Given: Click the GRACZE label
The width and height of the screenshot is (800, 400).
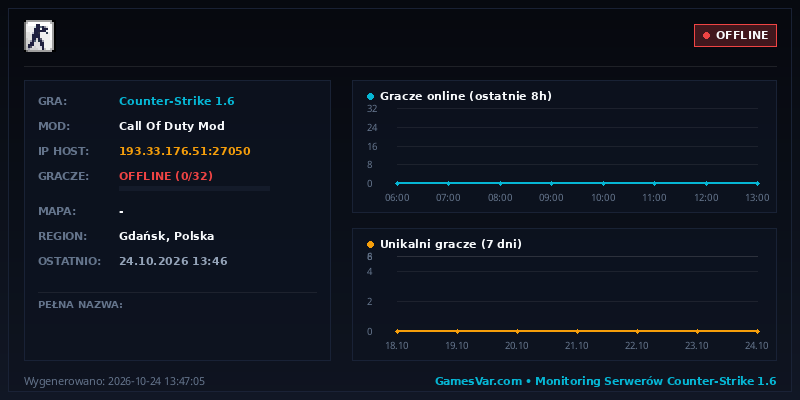Looking at the screenshot, I should (x=63, y=176).
